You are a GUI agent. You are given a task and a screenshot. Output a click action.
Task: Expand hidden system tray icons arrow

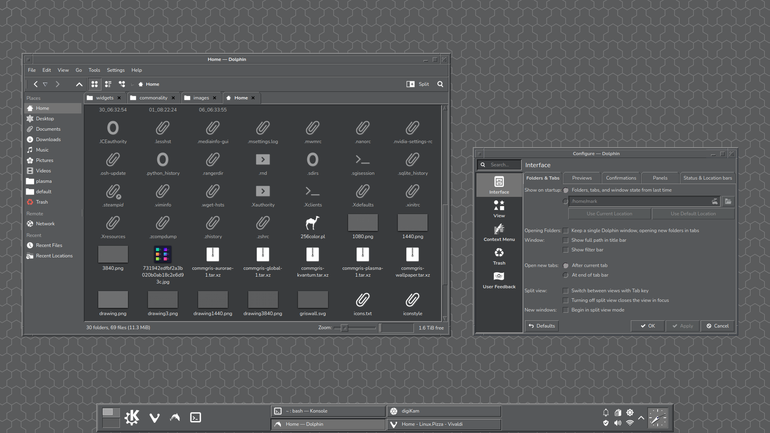641,418
